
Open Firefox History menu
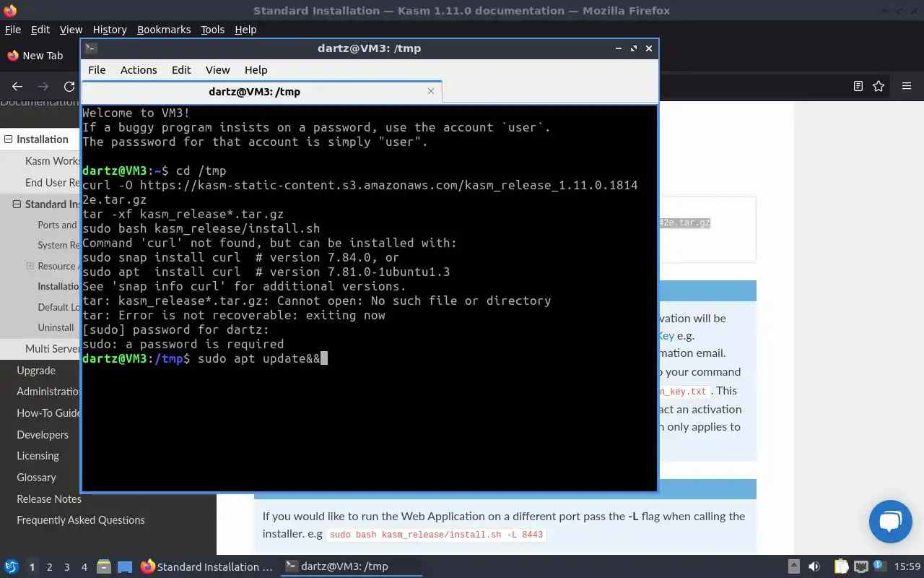point(110,30)
